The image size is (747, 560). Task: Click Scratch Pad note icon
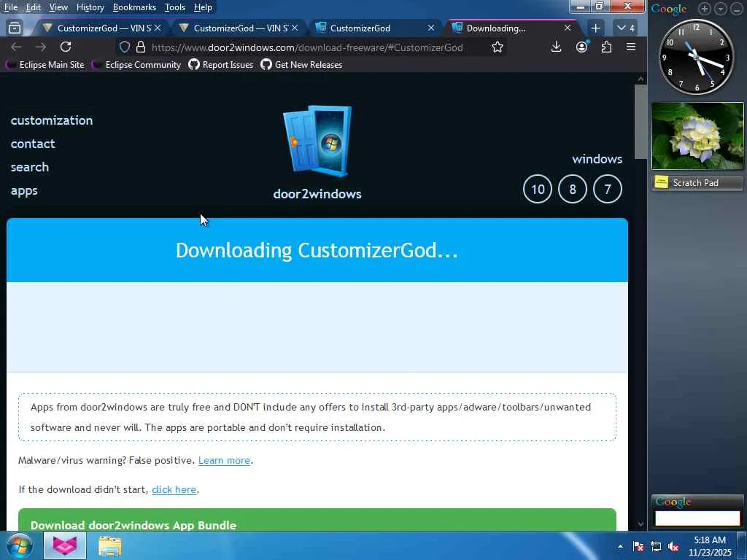tap(661, 182)
